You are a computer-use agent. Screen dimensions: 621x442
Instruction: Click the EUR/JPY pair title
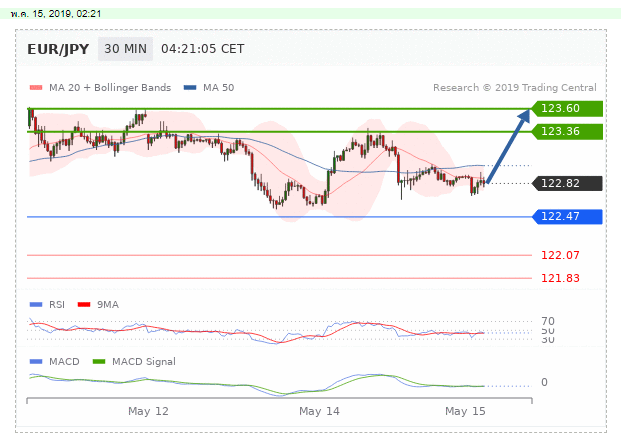click(x=58, y=49)
